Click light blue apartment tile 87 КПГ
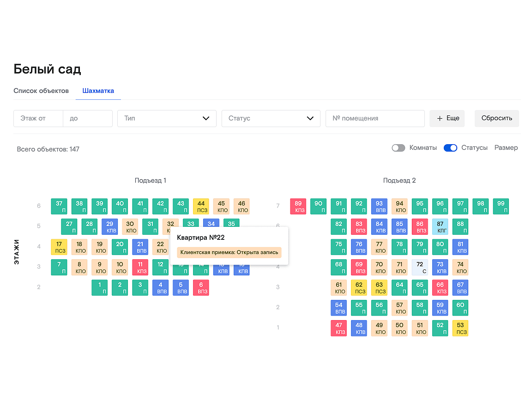The width and height of the screenshot is (532, 402). (x=440, y=226)
